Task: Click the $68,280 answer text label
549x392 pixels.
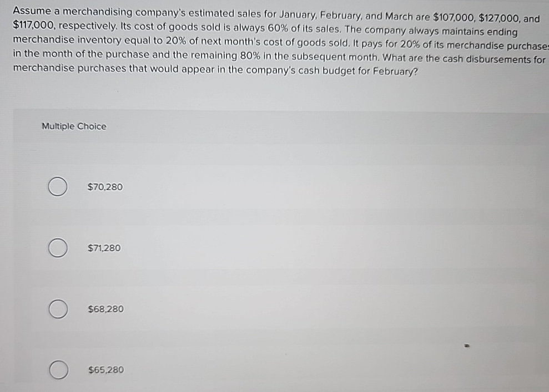Action: tap(105, 309)
